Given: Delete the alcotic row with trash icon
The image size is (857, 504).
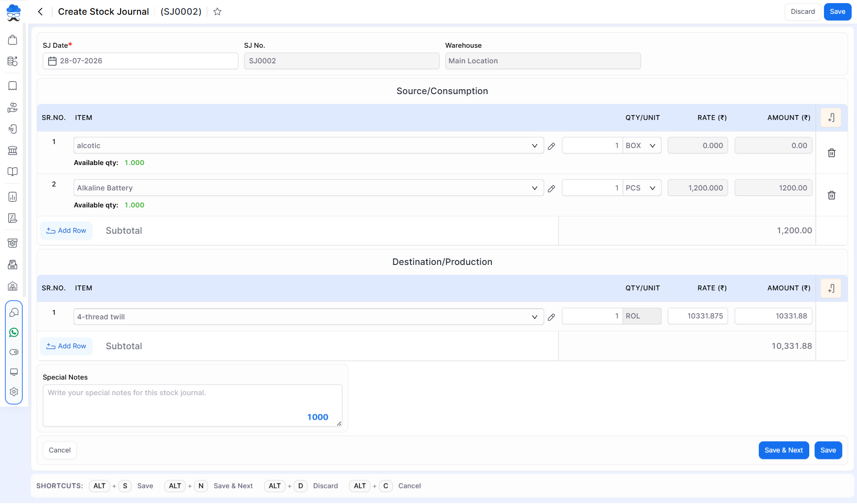Looking at the screenshot, I should coord(832,153).
